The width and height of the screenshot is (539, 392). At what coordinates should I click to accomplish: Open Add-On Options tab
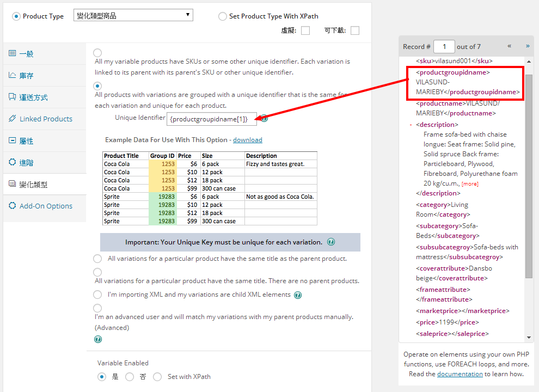point(46,206)
